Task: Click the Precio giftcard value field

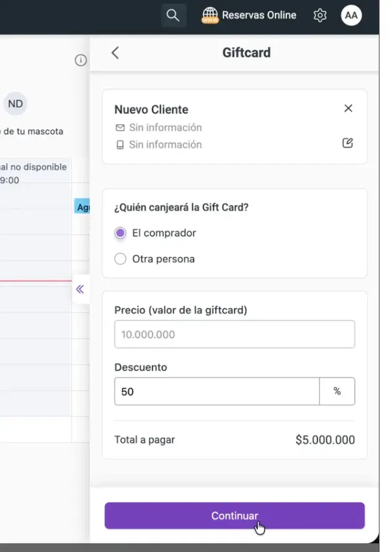Action: [234, 334]
